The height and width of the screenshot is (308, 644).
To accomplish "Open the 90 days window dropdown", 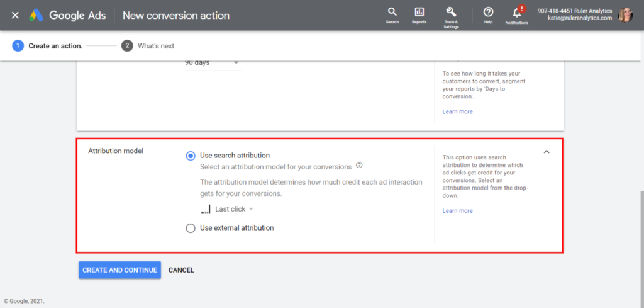I will (x=213, y=63).
